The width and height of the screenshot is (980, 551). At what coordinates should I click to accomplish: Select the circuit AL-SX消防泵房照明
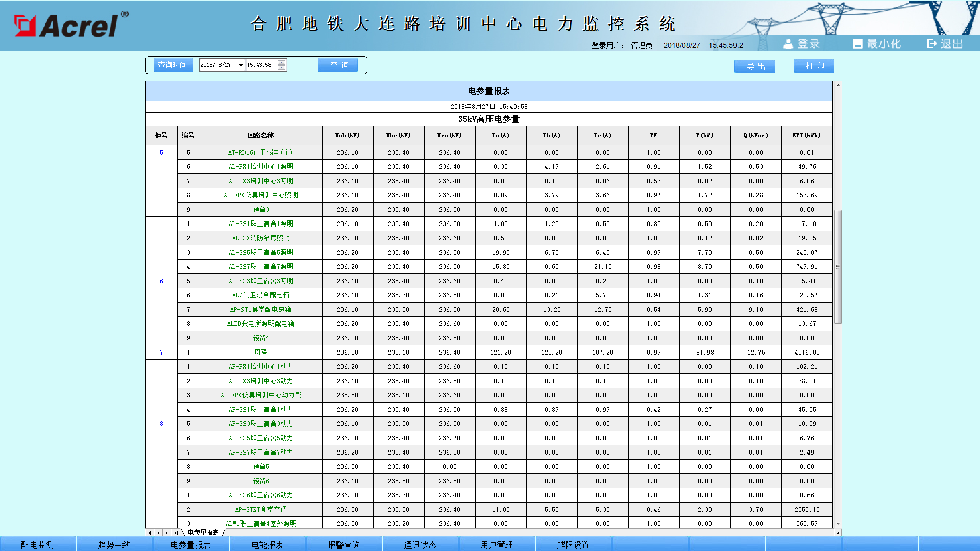261,238
